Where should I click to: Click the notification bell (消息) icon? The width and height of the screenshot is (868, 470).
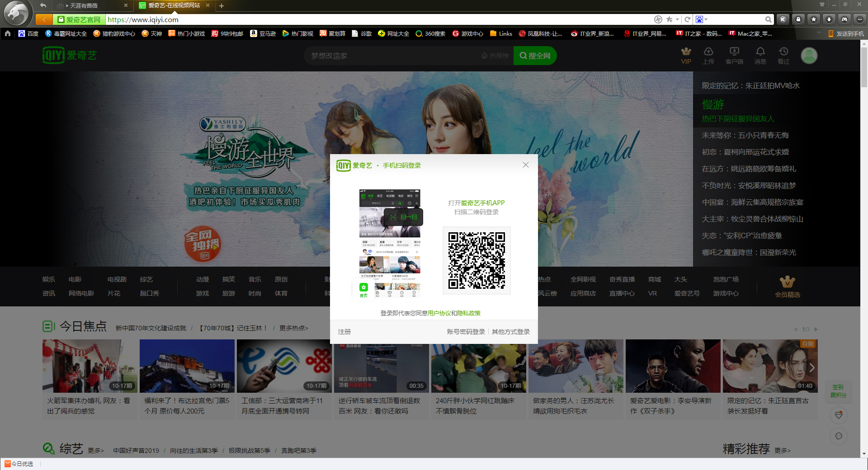760,52
